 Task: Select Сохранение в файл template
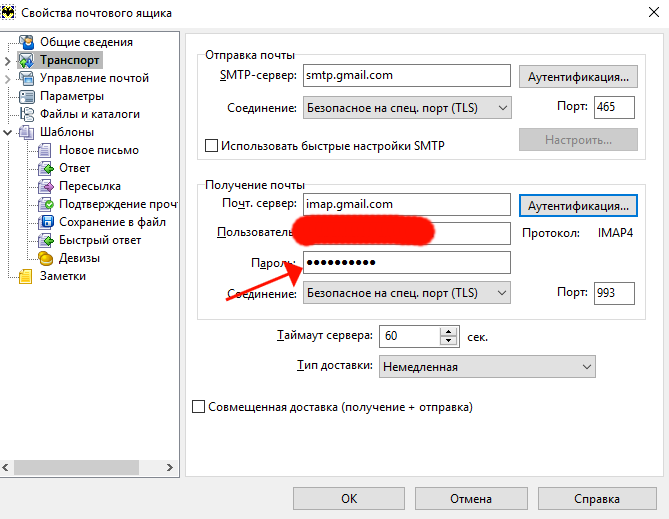[112, 222]
